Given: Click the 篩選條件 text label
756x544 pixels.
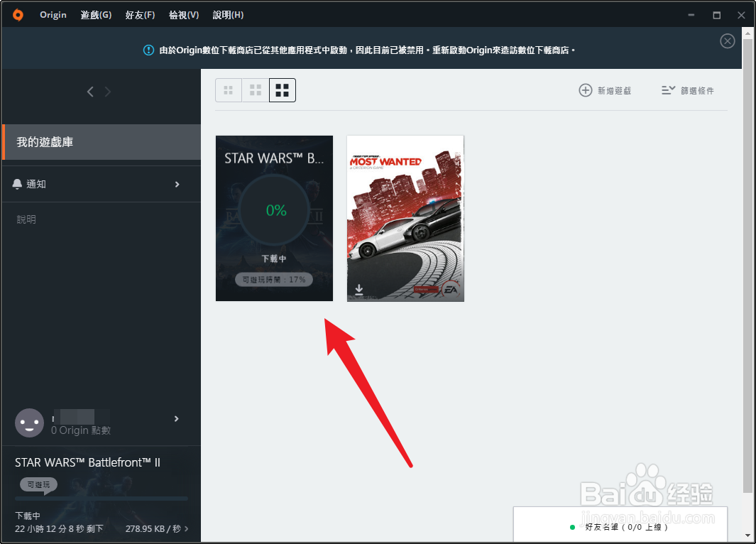Looking at the screenshot, I should [697, 91].
